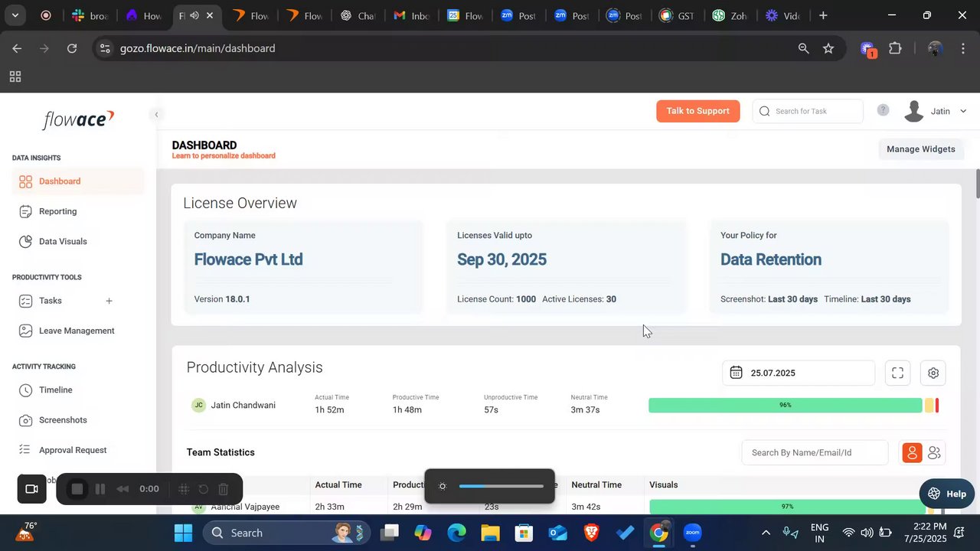Viewport: 980px width, 551px height.
Task: Open the browser extensions puzzle icon
Action: coord(895,48)
